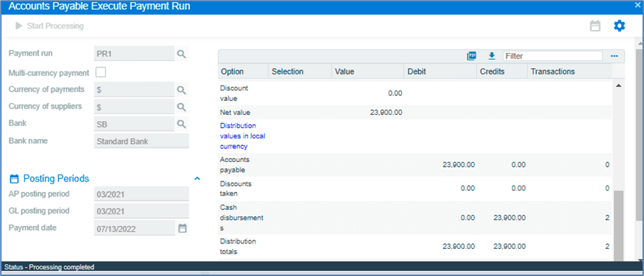Click the grid vertical scrollbar thumb
This screenshot has height=276, width=644.
click(x=618, y=225)
